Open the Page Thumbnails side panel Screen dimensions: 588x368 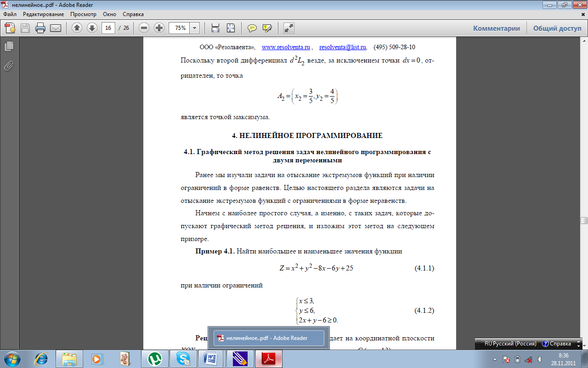(9, 46)
